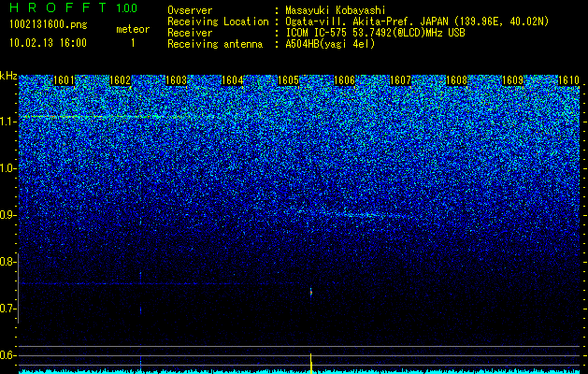Click the filename 1002131600.png

click(48, 25)
